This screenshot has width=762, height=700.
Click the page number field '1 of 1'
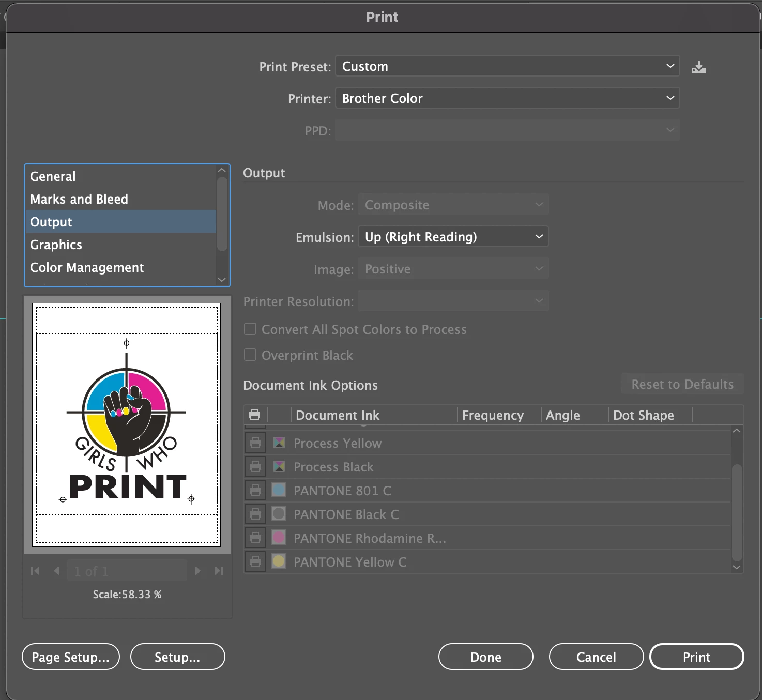[127, 571]
